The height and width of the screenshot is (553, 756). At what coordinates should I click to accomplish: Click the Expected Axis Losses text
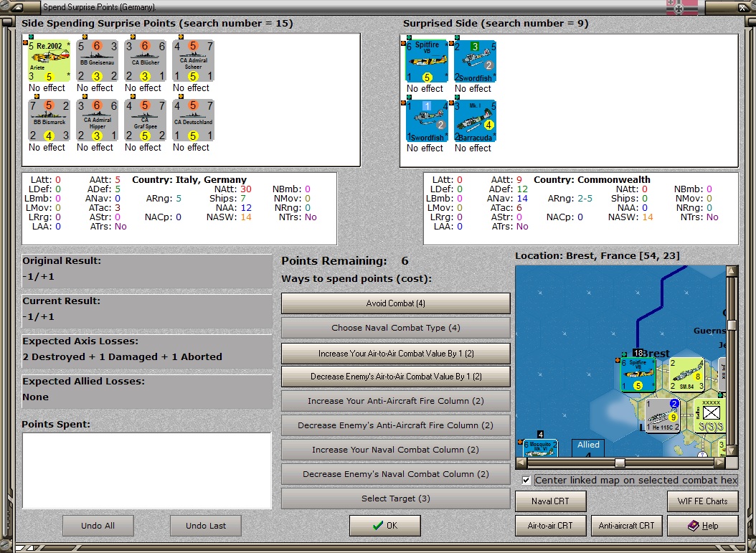123,356
